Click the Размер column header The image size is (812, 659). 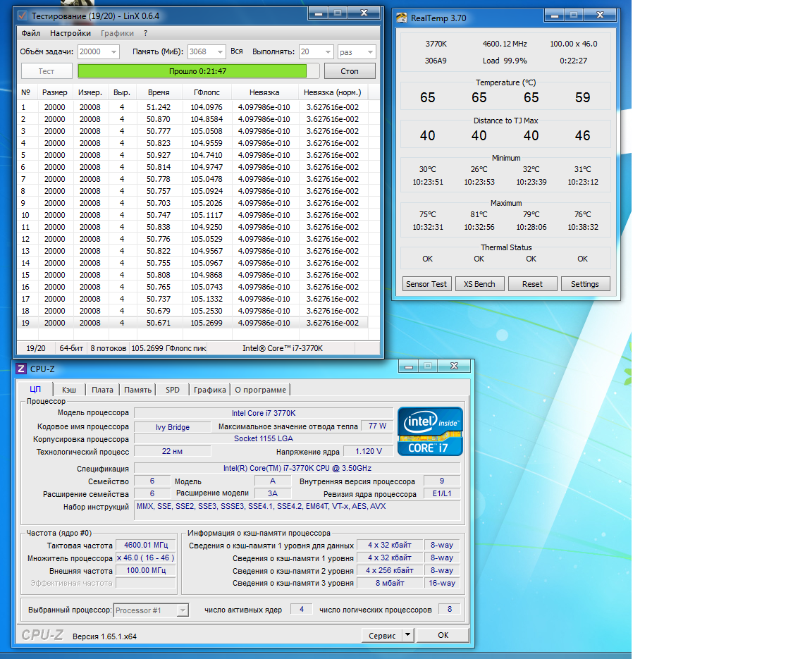point(54,92)
